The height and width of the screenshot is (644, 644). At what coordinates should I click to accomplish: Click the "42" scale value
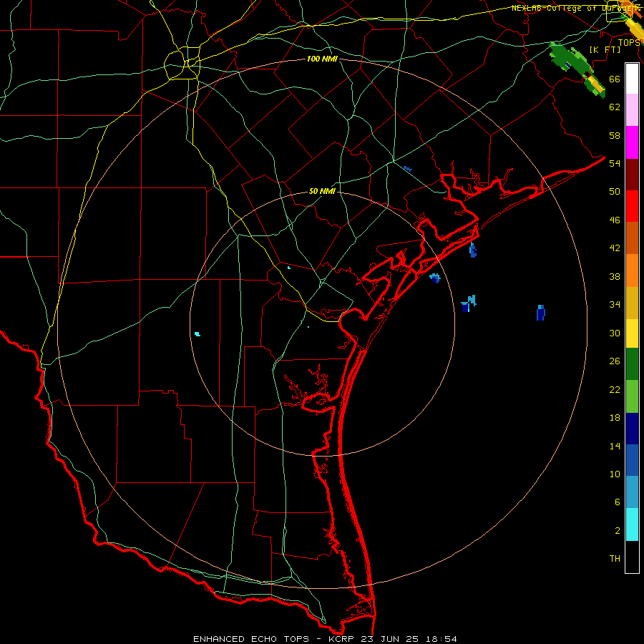615,248
